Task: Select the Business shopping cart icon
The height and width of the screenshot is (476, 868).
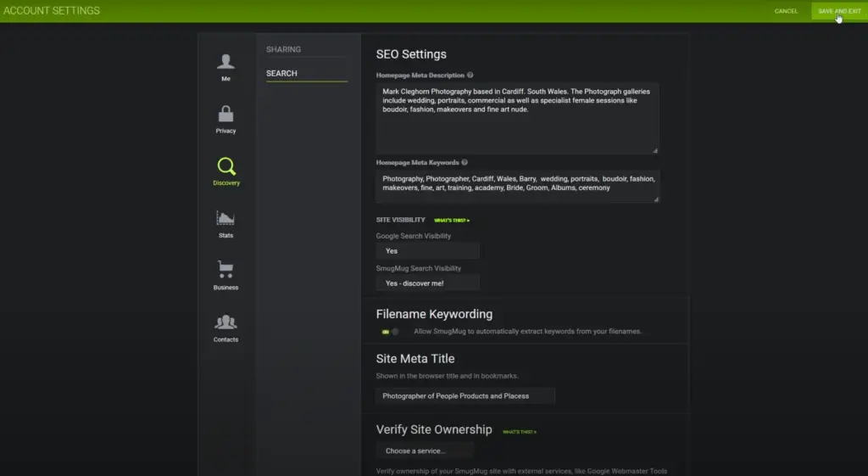Action: pos(225,271)
